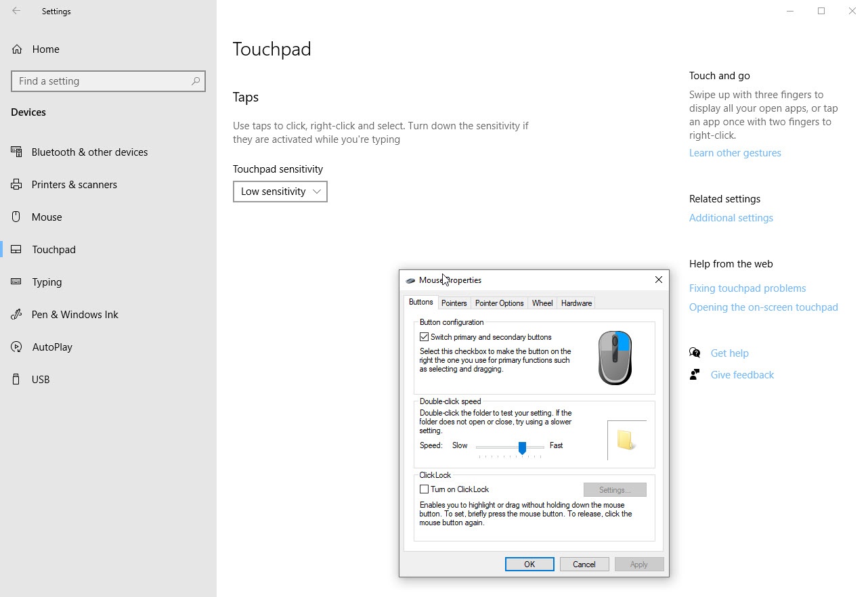The image size is (868, 597).
Task: Click the double-click Speed slider handle
Action: [x=522, y=447]
